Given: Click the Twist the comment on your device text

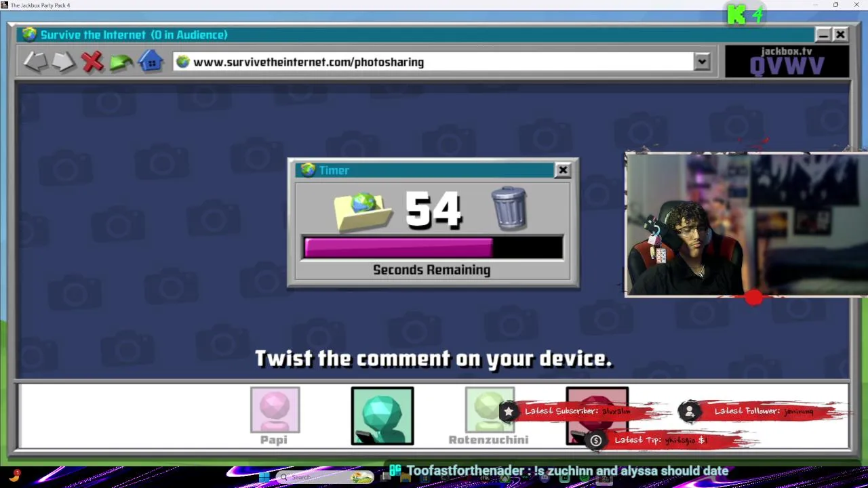Looking at the screenshot, I should [433, 359].
